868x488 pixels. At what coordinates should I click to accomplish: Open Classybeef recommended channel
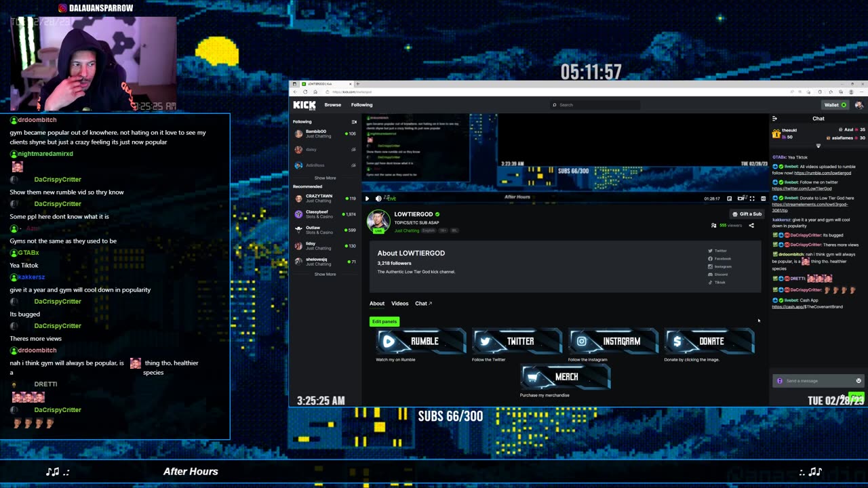[x=325, y=214]
